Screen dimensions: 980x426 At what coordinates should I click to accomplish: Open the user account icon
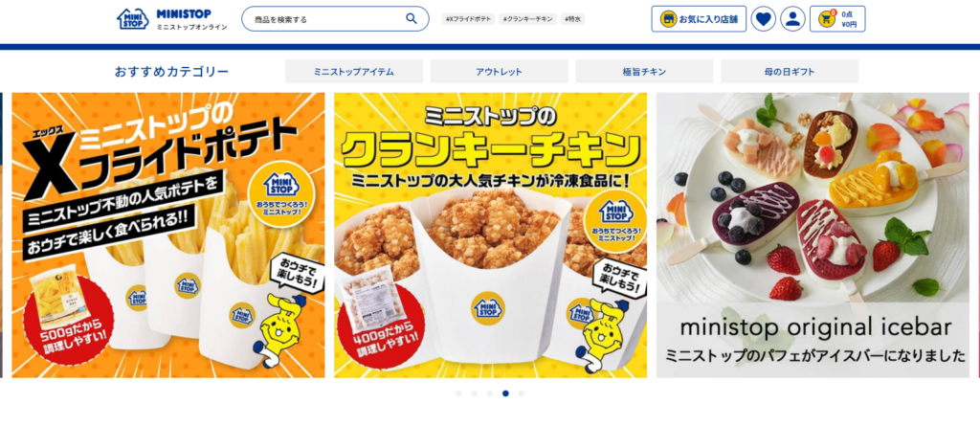tap(792, 19)
